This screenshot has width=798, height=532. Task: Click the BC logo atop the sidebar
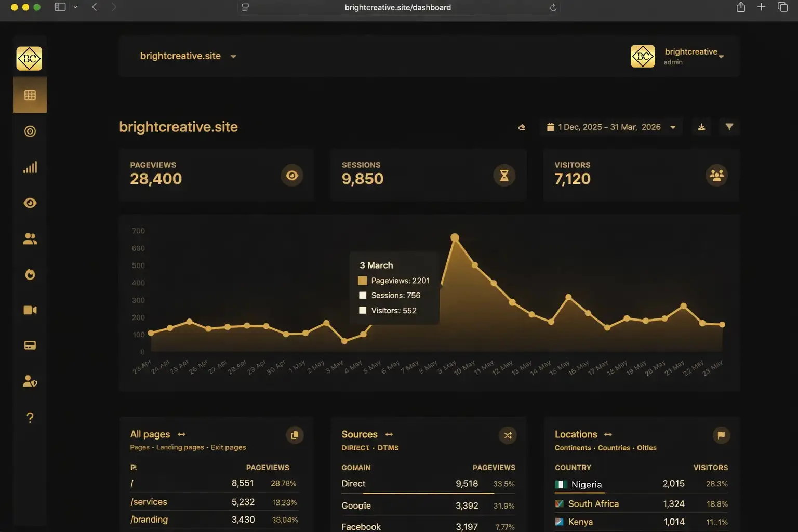[x=29, y=58]
